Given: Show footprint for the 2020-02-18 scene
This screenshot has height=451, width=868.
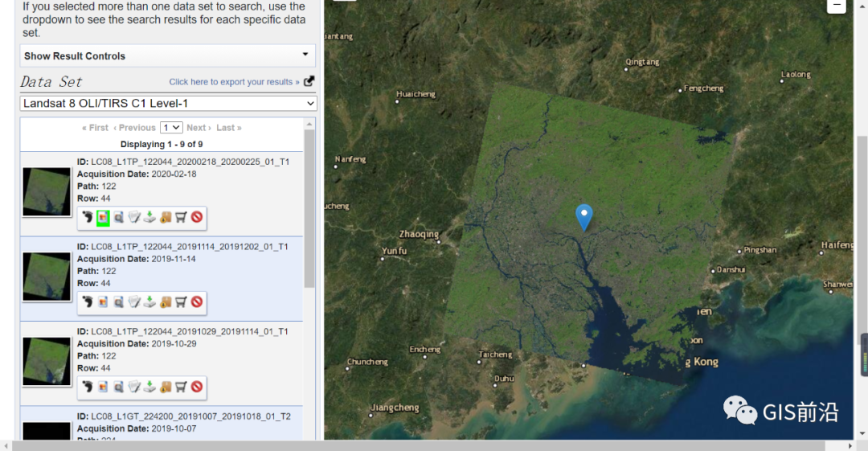Looking at the screenshot, I should point(88,217).
